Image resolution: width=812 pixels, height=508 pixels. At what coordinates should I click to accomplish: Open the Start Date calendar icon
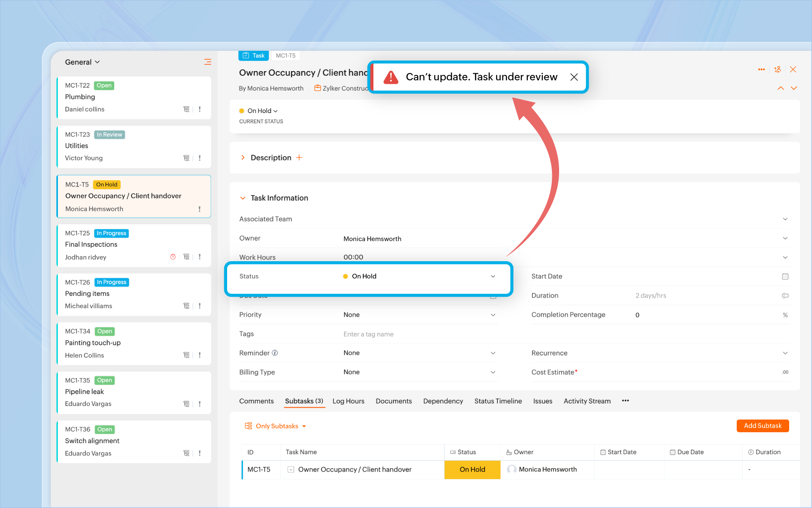785,276
